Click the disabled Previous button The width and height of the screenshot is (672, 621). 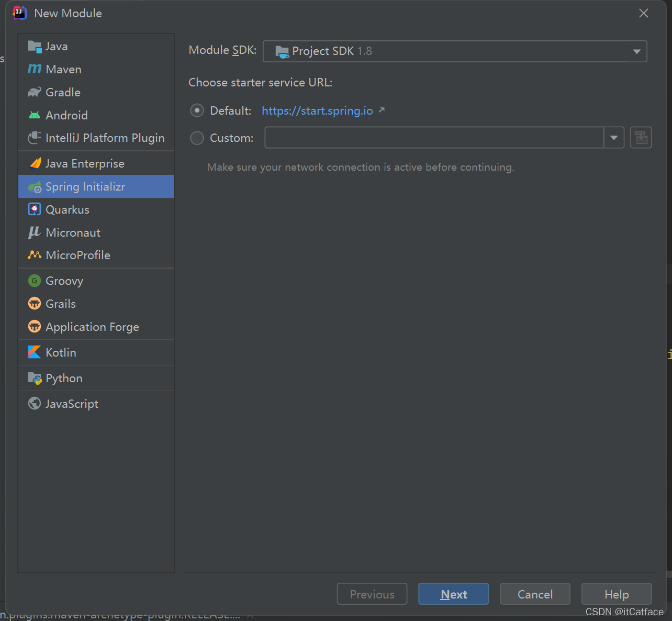tap(372, 594)
